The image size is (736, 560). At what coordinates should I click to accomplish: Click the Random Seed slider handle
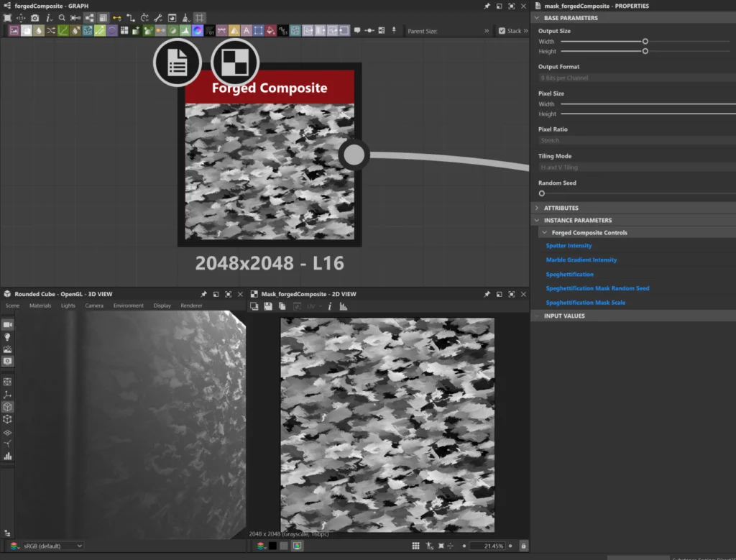tap(542, 193)
